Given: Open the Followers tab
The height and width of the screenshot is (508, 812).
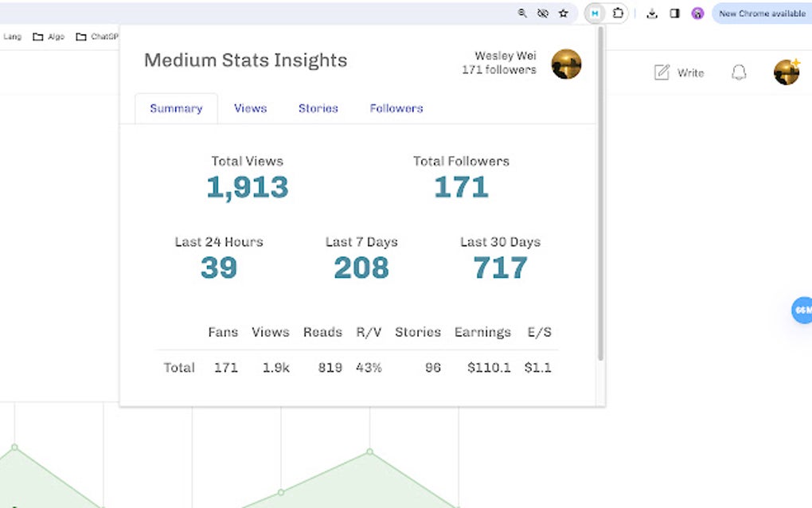Looking at the screenshot, I should point(396,107).
